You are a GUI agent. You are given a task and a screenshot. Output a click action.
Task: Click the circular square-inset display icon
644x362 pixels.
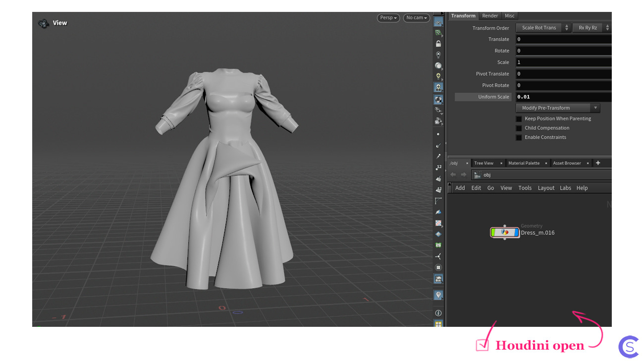[x=438, y=267]
